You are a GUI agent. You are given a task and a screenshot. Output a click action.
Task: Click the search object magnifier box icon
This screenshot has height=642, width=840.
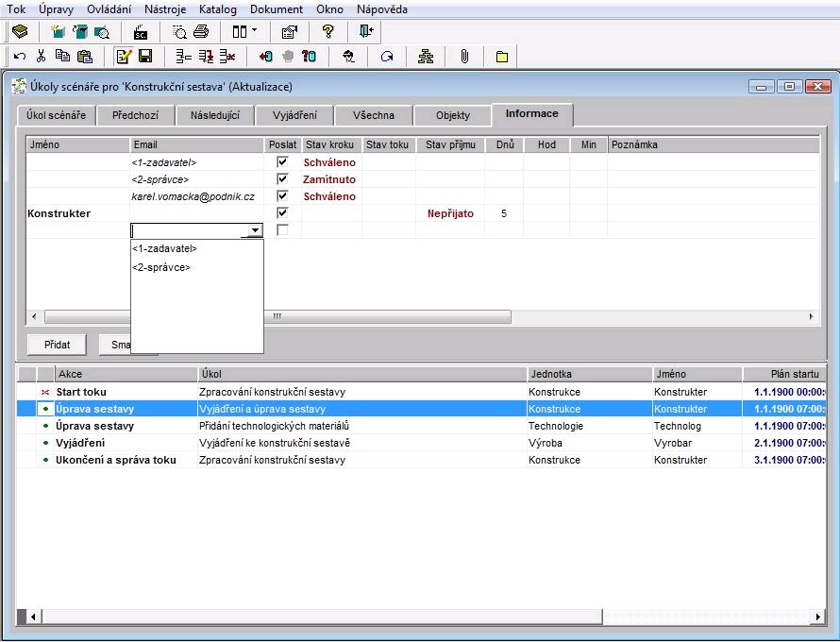[102, 32]
